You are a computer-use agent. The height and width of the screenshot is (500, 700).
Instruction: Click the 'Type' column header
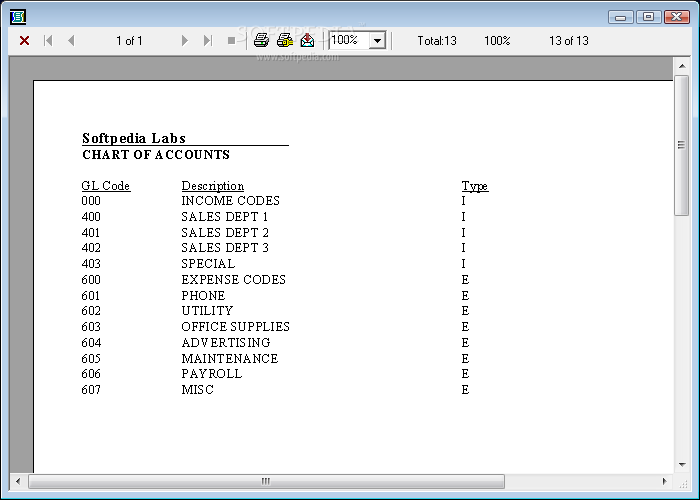(475, 186)
